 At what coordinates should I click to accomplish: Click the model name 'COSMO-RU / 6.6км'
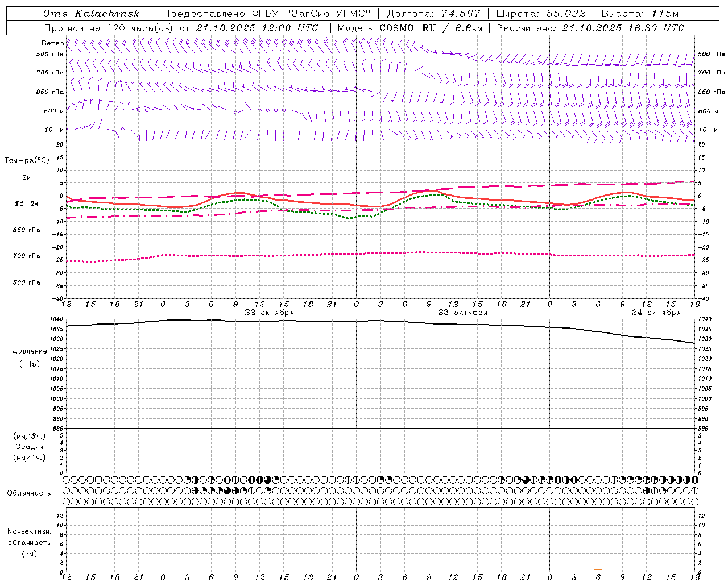point(431,28)
